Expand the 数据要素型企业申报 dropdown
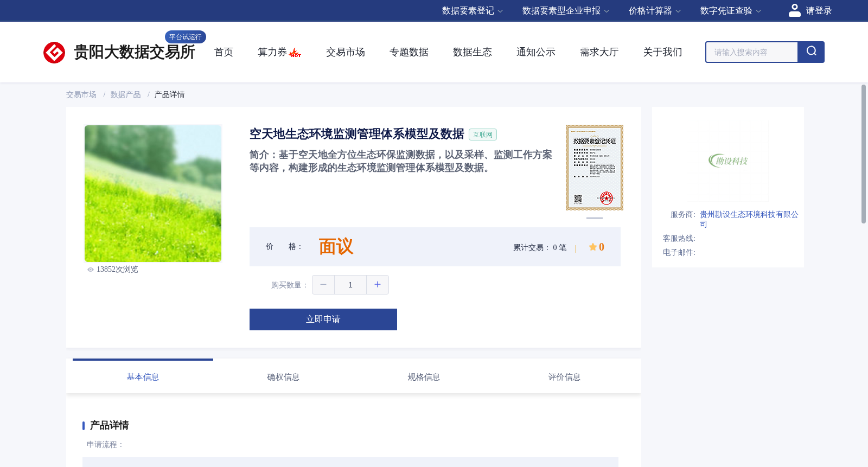This screenshot has width=868, height=467. pos(566,11)
